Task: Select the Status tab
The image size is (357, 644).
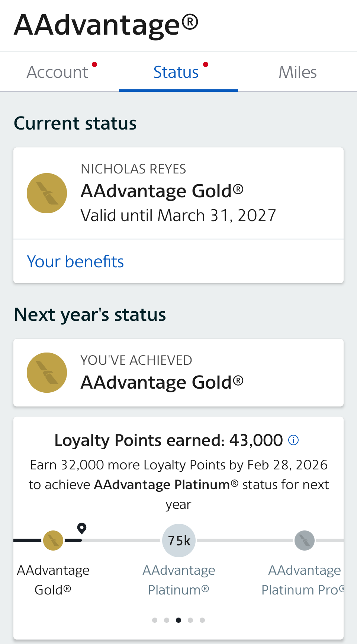Action: [176, 72]
